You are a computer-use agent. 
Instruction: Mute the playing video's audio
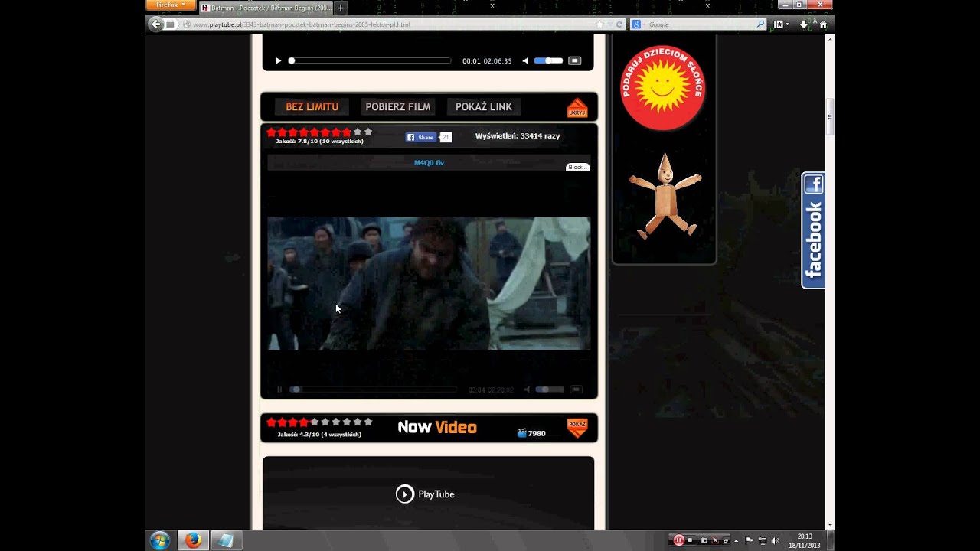coord(526,390)
